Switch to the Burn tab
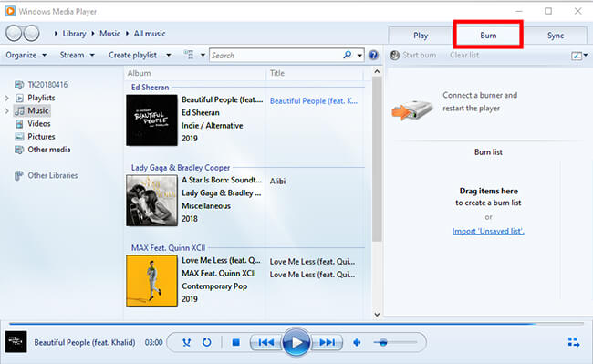This screenshot has width=593, height=364. pos(488,36)
